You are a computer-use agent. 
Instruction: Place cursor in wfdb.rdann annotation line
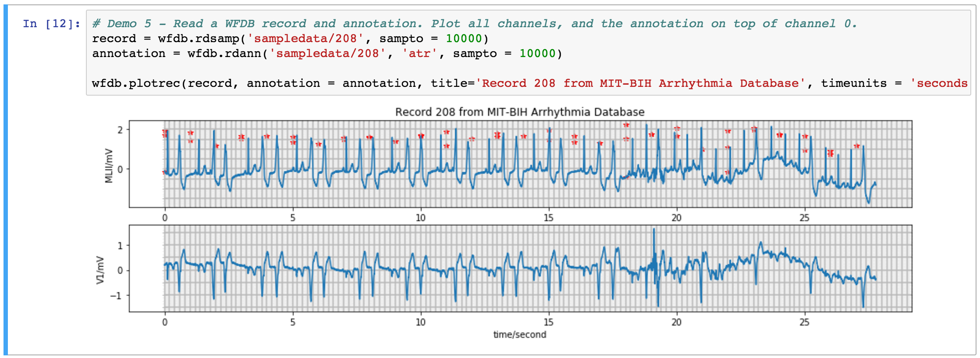tap(327, 54)
